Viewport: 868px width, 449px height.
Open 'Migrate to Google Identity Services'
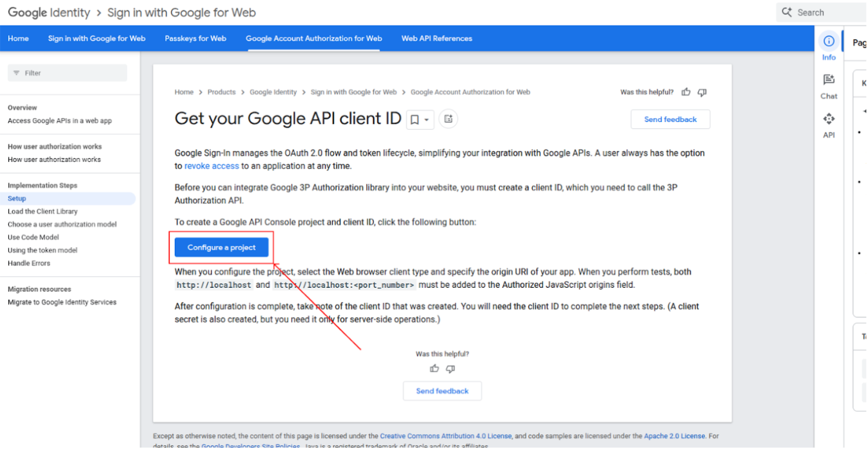coord(62,302)
